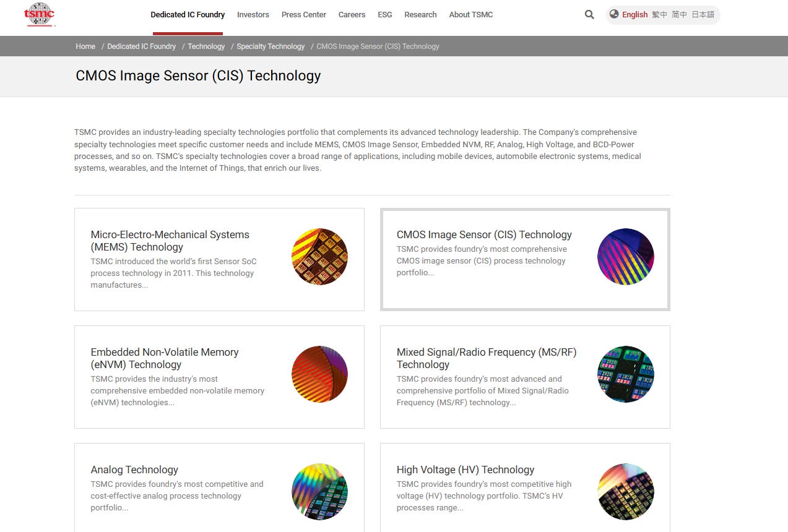
Task: Open the Careers menu
Action: 352,14
